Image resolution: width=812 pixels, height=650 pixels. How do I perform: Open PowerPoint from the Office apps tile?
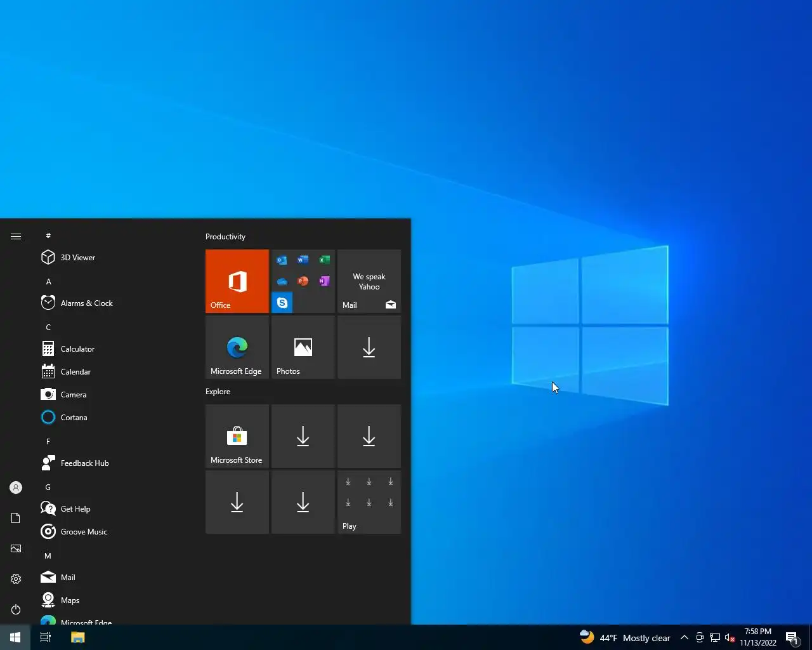303,281
